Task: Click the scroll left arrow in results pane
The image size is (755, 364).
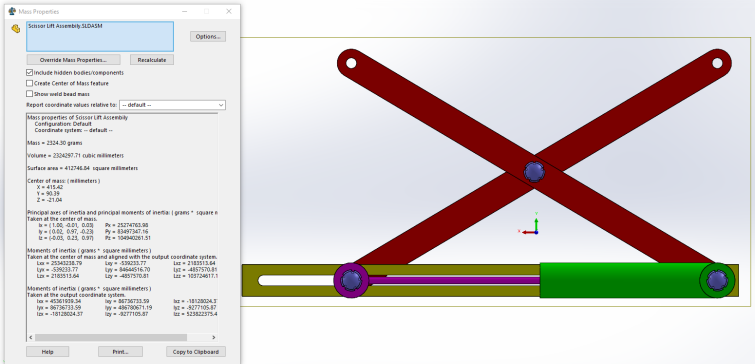Action: pyautogui.click(x=31, y=338)
